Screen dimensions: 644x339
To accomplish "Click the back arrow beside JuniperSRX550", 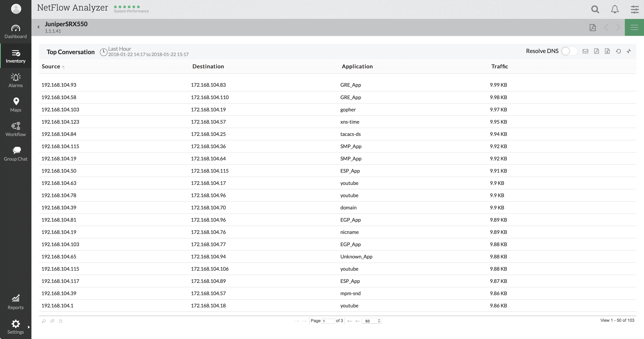I will (x=38, y=27).
